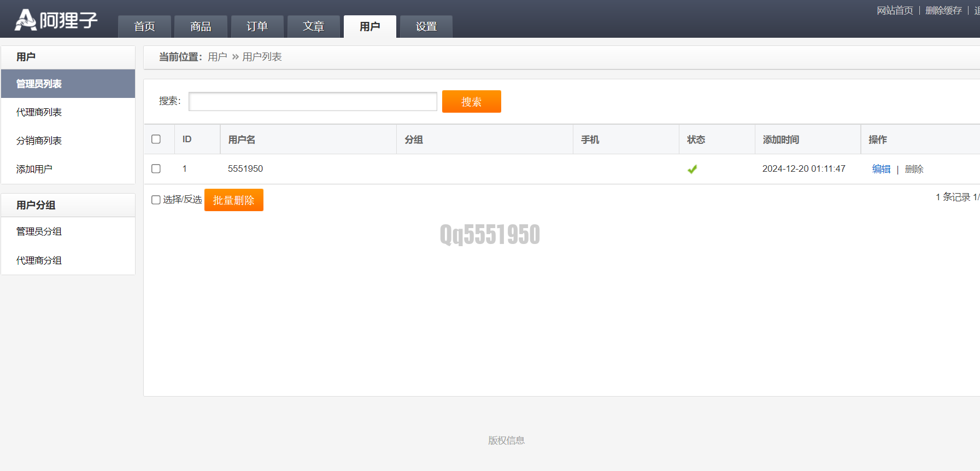Click 用户列表 breadcrumb link
Image resolution: width=980 pixels, height=471 pixels.
(x=262, y=57)
